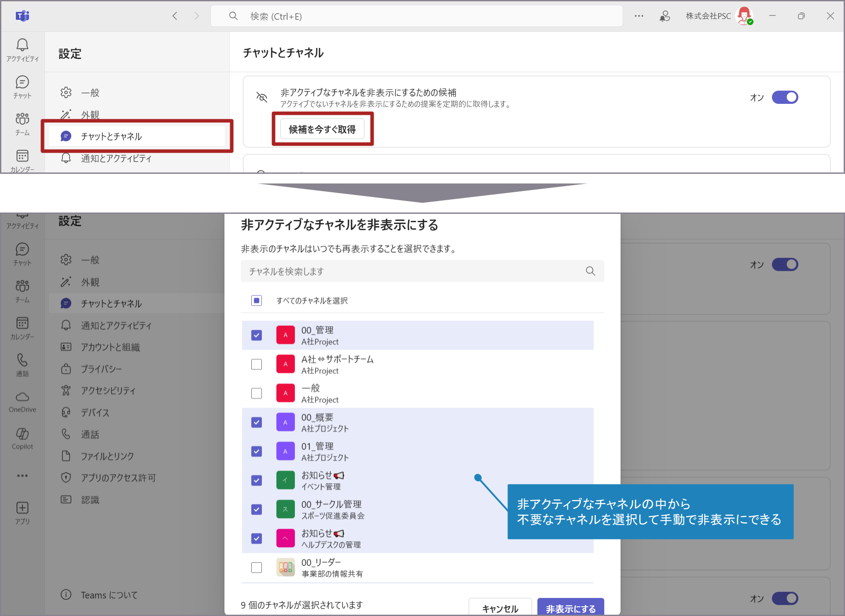Click the 検索 (Ctrl+E) search box
This screenshot has height=616, width=845.
pyautogui.click(x=417, y=16)
